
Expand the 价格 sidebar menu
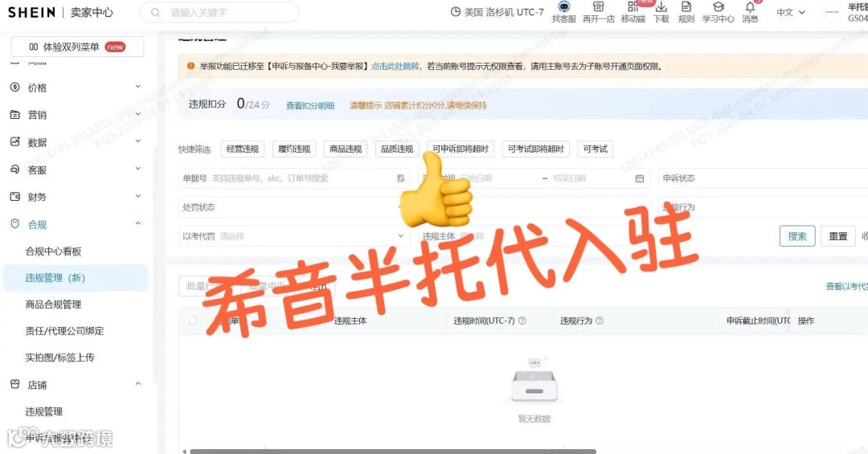[x=138, y=86]
